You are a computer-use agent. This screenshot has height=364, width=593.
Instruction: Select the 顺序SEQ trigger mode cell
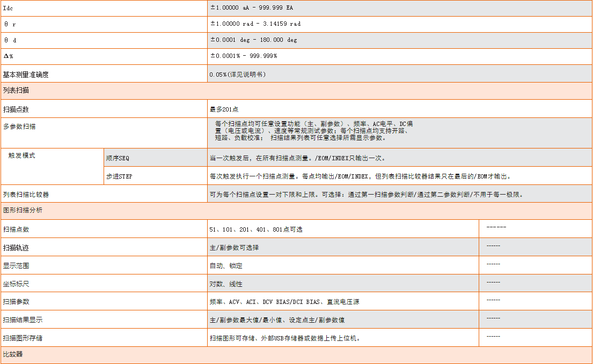point(118,159)
